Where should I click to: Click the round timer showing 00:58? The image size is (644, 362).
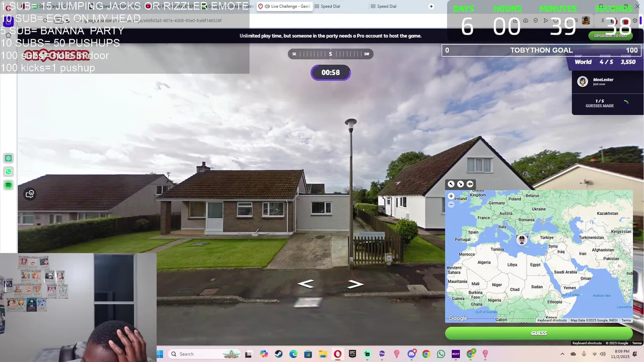pyautogui.click(x=331, y=72)
